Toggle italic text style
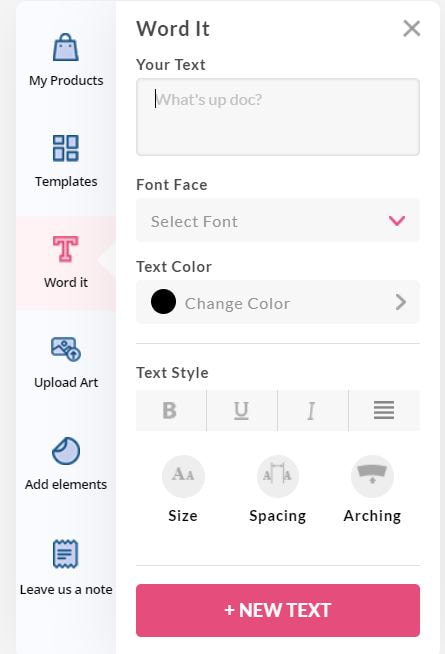Viewport: 445px width, 654px height. tap(313, 410)
